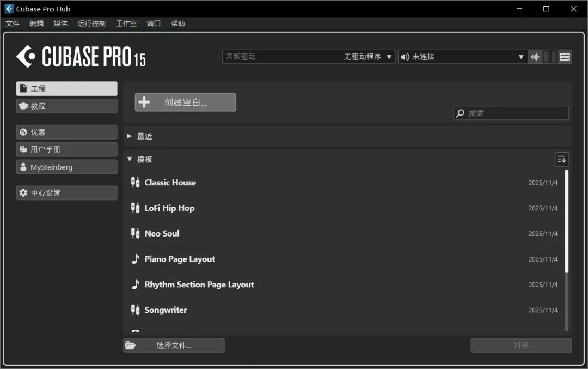Click the 打开 button
The width and height of the screenshot is (588, 369).
point(521,346)
